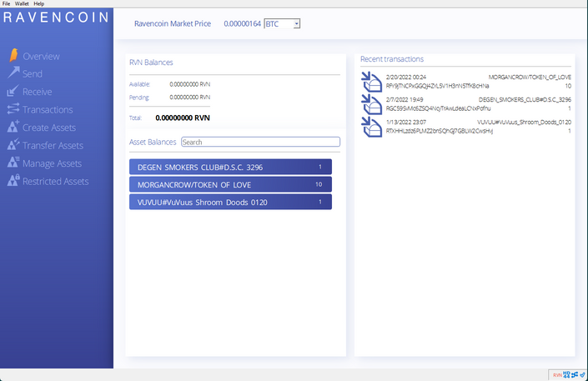The image size is (588, 381).
Task: Click the VUVUU#VuVuus_Shroom_Doods_0120 transaction name
Action: click(x=525, y=122)
